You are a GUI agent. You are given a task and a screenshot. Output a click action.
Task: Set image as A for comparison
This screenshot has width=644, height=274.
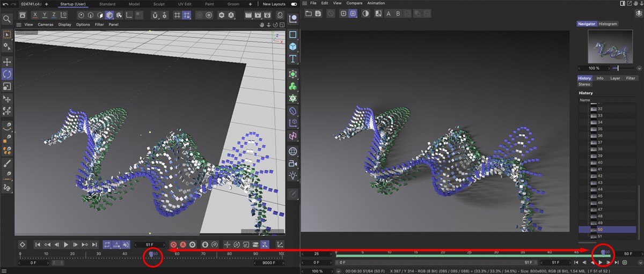[x=388, y=13]
